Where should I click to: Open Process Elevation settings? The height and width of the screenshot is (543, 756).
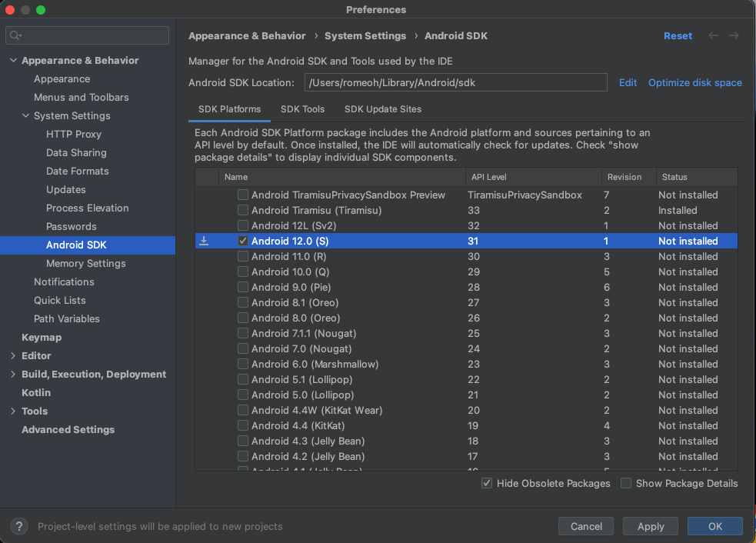pyautogui.click(x=87, y=208)
